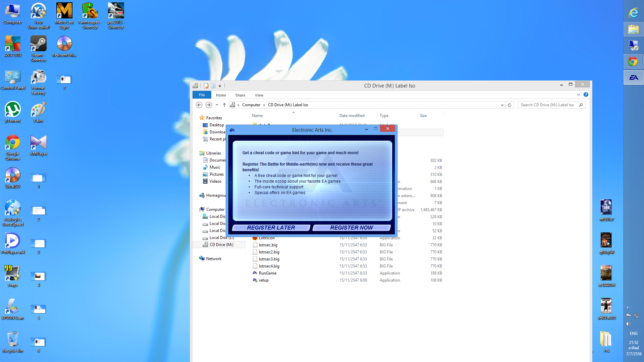Screen dimensions: 644x362
Task: Open the recent locations dropdown arrow
Action: (217, 105)
